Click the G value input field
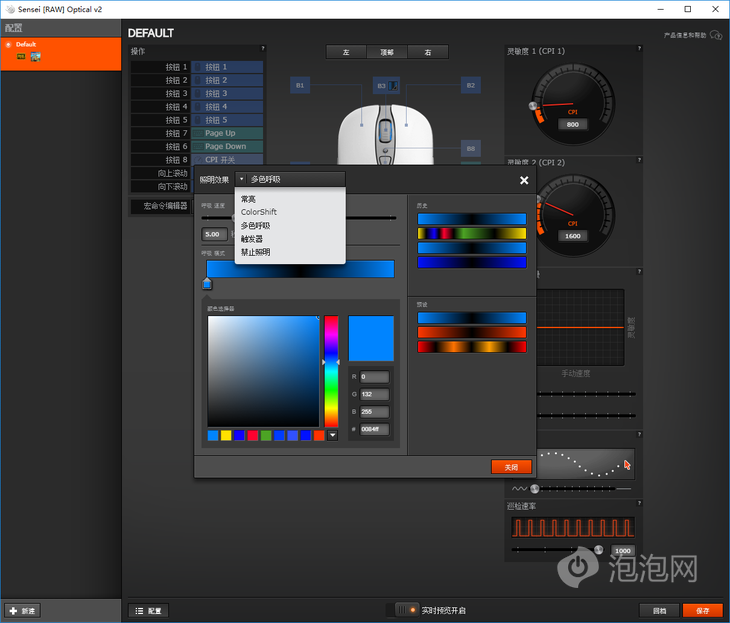Screen dimensions: 730x623 pyautogui.click(x=374, y=394)
